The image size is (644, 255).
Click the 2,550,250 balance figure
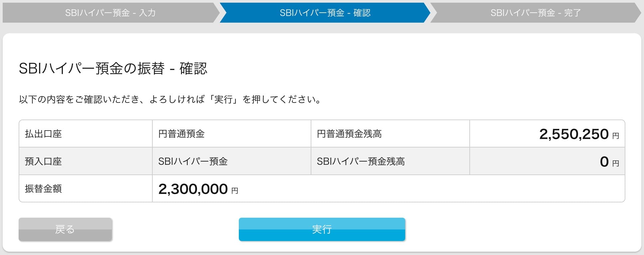574,134
